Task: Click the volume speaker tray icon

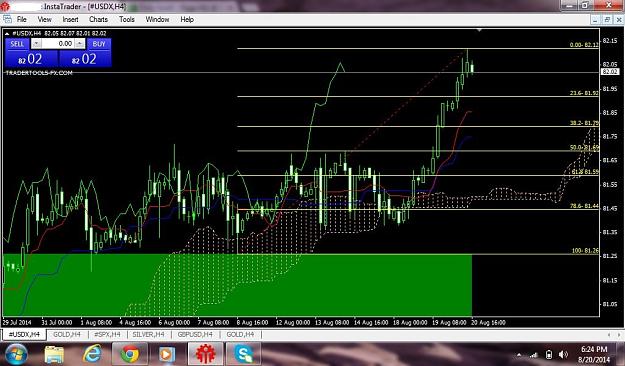Action: (563, 354)
